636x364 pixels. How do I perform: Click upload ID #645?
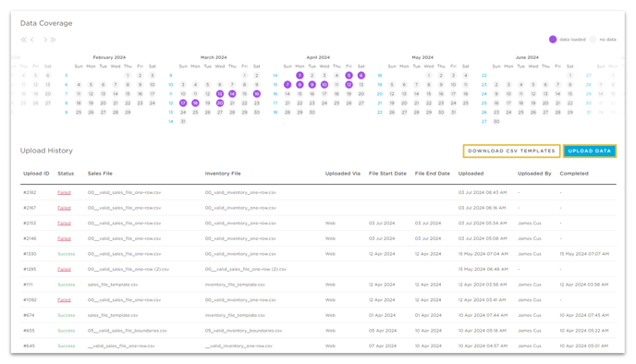29,346
